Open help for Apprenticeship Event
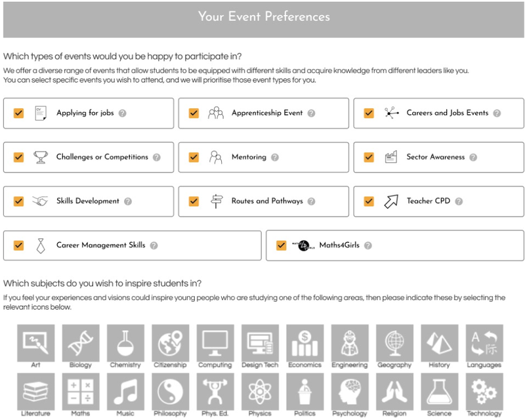 [x=311, y=114]
